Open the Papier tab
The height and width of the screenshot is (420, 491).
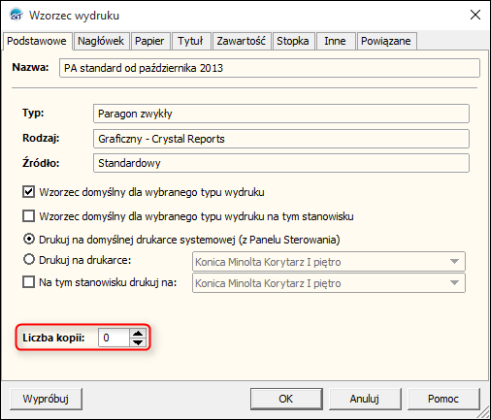click(150, 41)
